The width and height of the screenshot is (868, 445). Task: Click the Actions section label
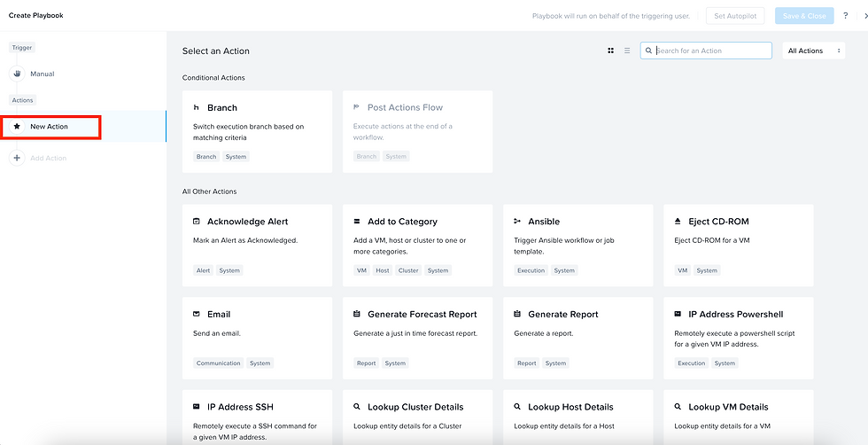click(23, 100)
